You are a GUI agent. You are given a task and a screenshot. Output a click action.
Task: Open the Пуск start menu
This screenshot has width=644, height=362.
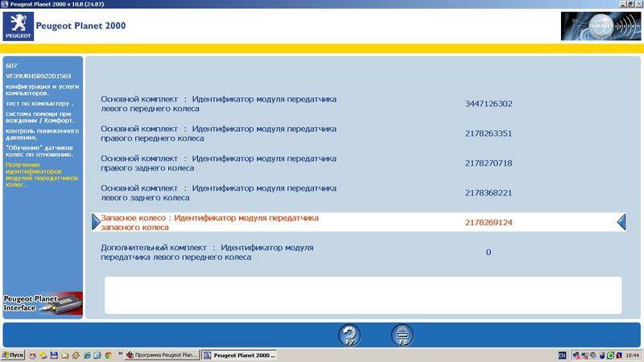pyautogui.click(x=14, y=355)
